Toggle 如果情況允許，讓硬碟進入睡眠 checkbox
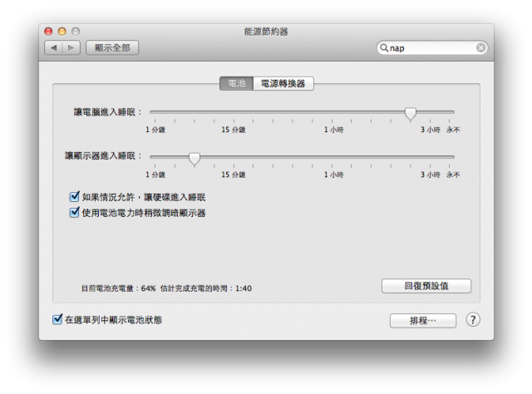The height and width of the screenshot is (394, 532). [74, 196]
